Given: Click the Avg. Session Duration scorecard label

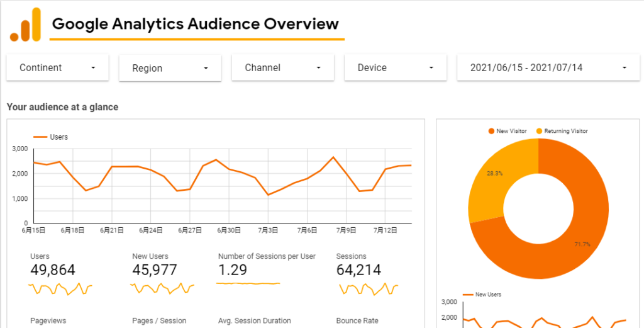Looking at the screenshot, I should pyautogui.click(x=255, y=321).
